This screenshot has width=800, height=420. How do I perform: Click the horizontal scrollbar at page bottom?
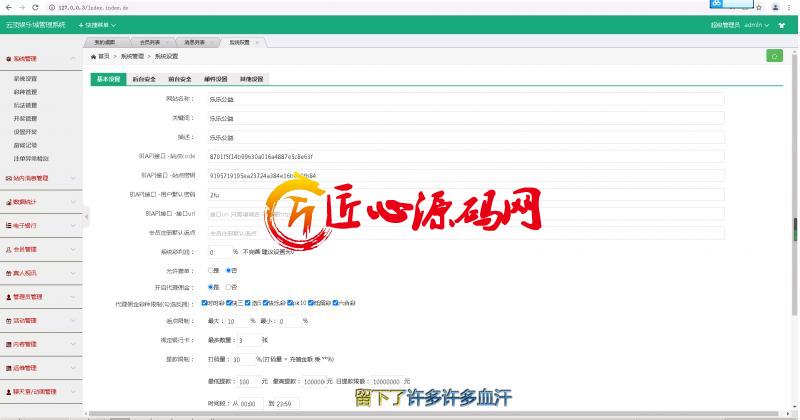pyautogui.click(x=434, y=414)
